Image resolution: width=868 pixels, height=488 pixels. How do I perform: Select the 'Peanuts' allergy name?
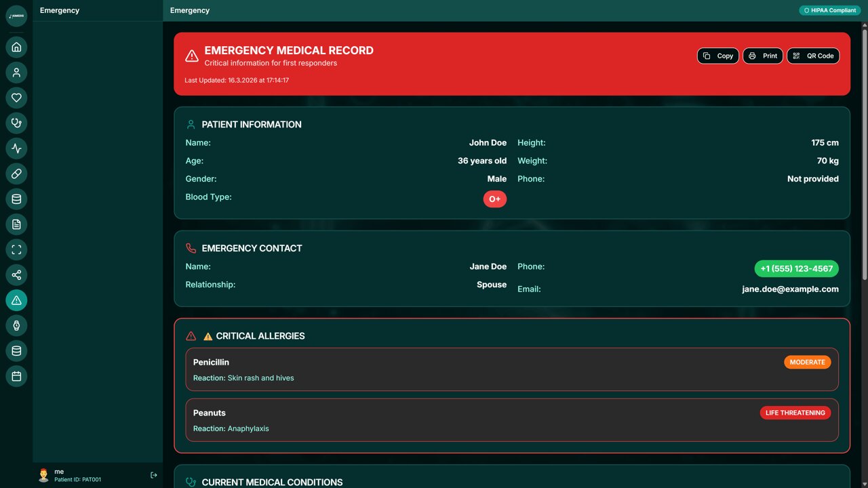click(210, 413)
